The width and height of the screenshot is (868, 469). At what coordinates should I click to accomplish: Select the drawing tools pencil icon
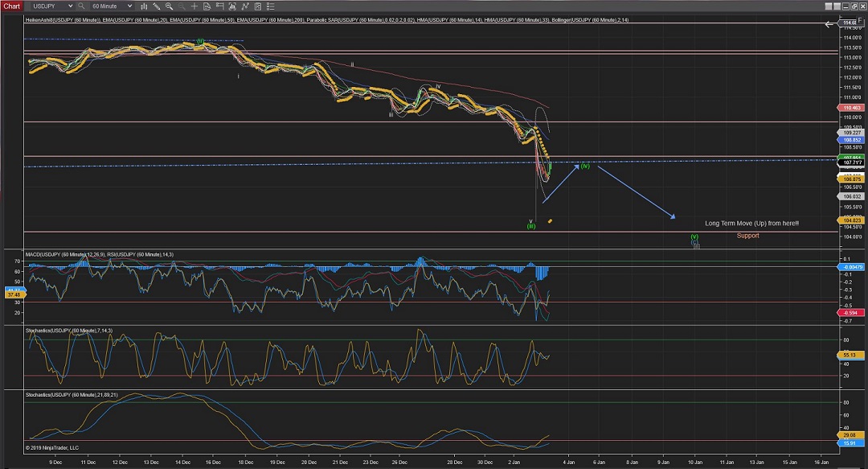tap(157, 6)
